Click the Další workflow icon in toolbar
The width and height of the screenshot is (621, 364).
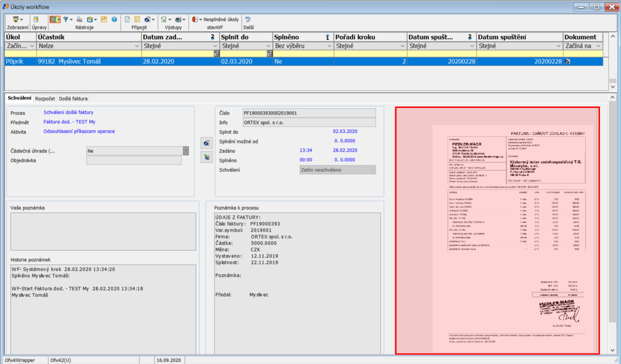tap(248, 19)
